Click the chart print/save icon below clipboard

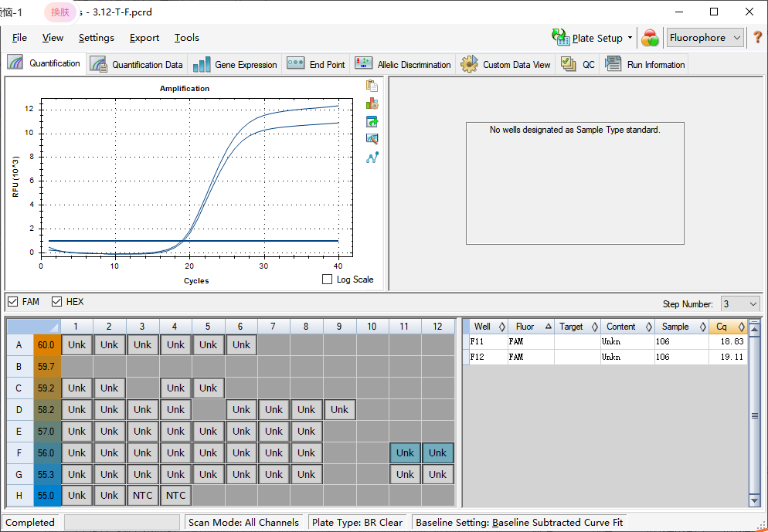(372, 103)
